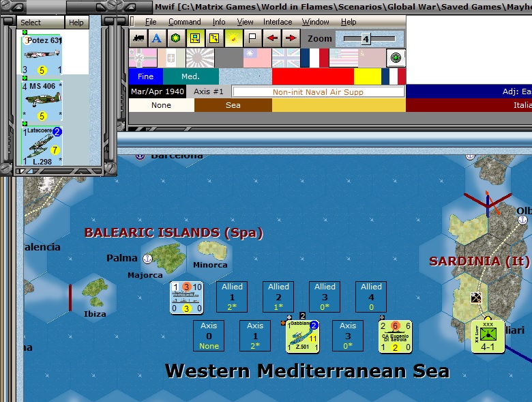532x402 pixels.
Task: Click the red bar in the flag-color status strip
Action: point(313,76)
